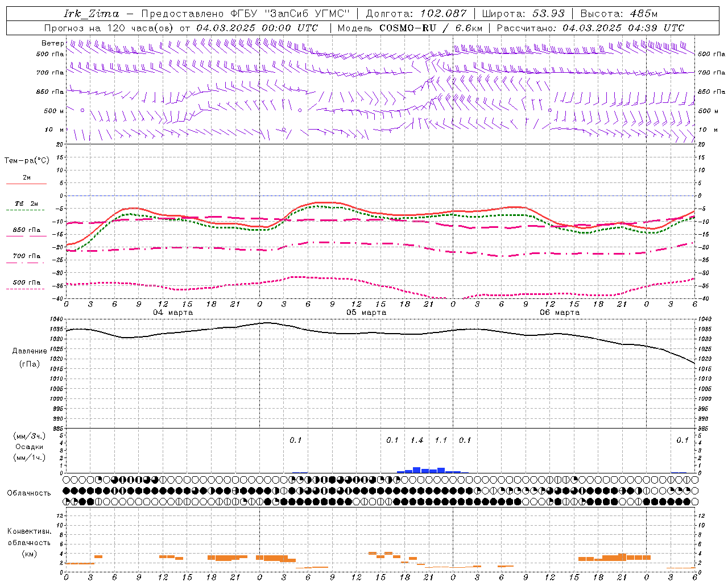The image size is (728, 582).
Task: Click the left "10 м" wind level label
Action: click(x=54, y=130)
